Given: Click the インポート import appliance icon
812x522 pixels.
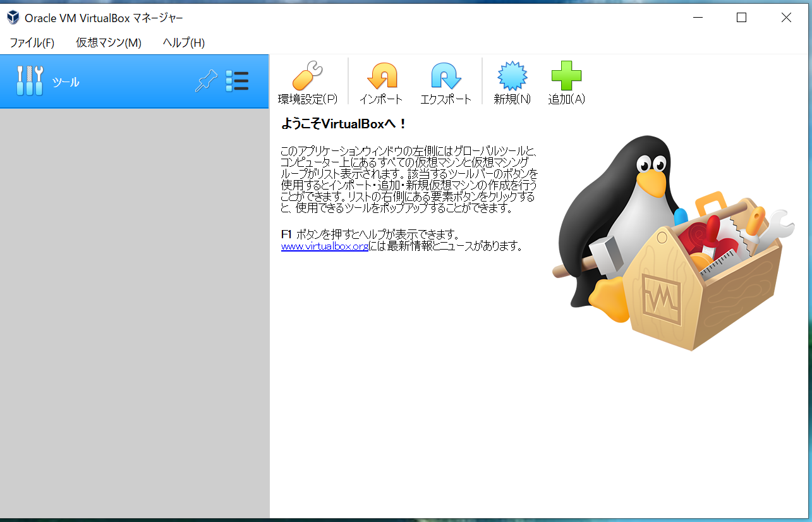Looking at the screenshot, I should coord(381,83).
